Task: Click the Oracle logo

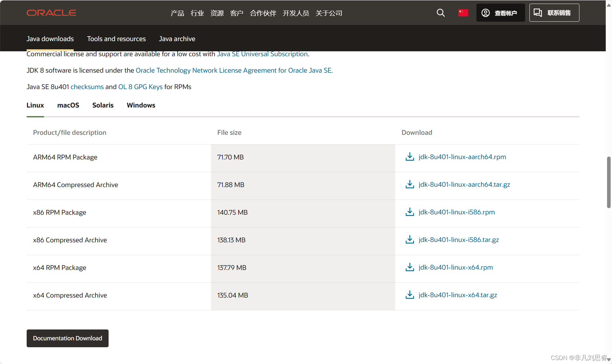Action: (x=51, y=13)
